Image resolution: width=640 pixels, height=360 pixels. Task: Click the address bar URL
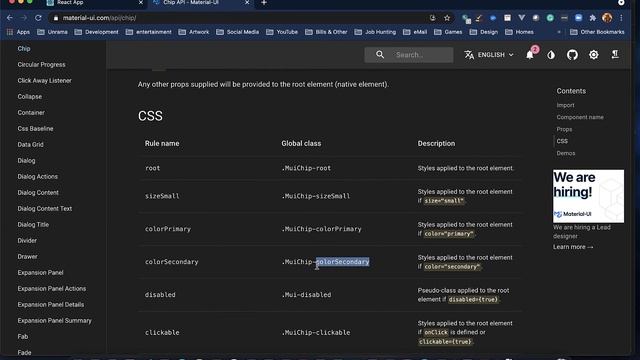pyautogui.click(x=99, y=18)
